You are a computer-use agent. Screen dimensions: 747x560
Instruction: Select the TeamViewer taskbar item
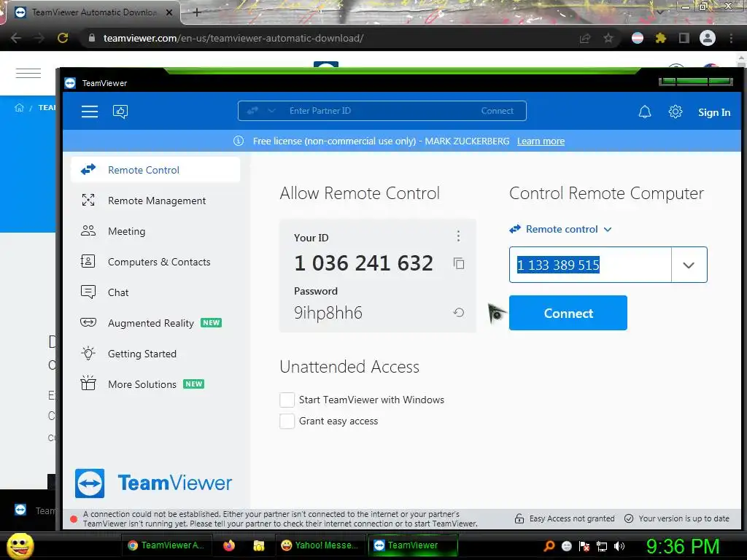click(413, 545)
